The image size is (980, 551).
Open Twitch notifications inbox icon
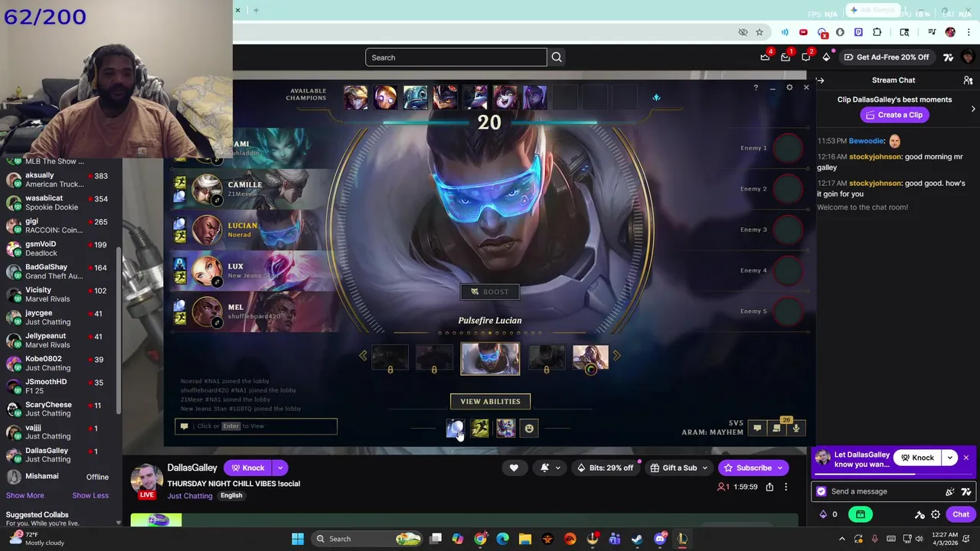click(x=785, y=57)
